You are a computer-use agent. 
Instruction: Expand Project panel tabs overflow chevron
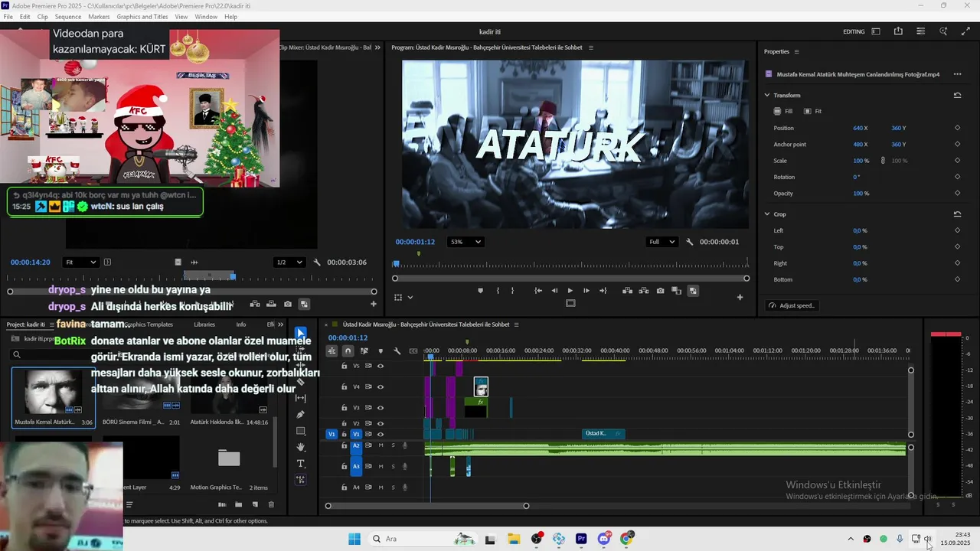coord(280,324)
